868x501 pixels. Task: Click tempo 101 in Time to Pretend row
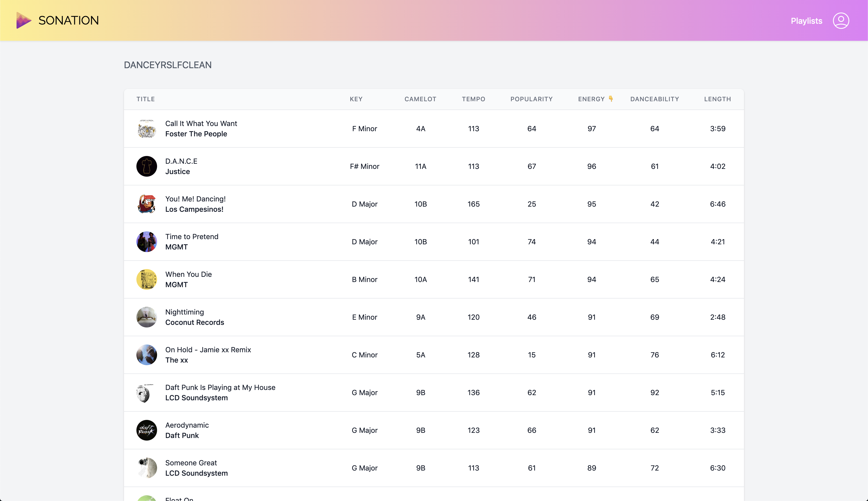tap(473, 241)
